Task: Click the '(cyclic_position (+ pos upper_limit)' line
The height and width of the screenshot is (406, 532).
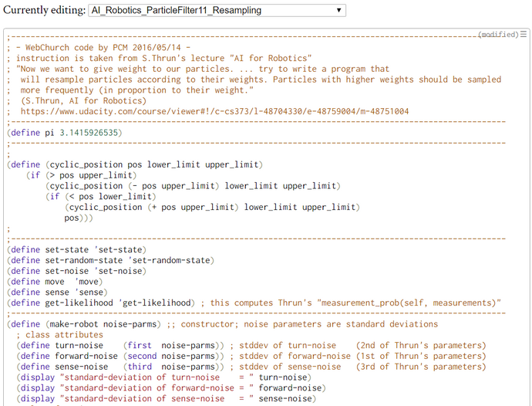Action: pos(212,208)
